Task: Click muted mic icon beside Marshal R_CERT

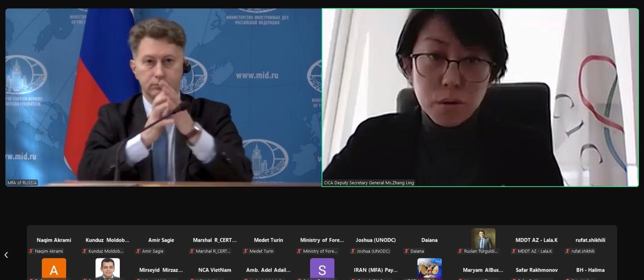Action: click(x=192, y=251)
